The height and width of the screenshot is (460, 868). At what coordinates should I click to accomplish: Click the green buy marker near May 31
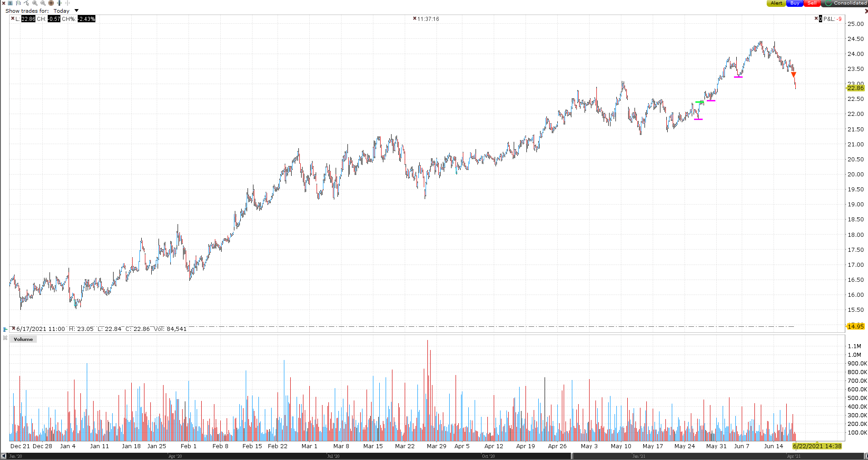point(699,102)
